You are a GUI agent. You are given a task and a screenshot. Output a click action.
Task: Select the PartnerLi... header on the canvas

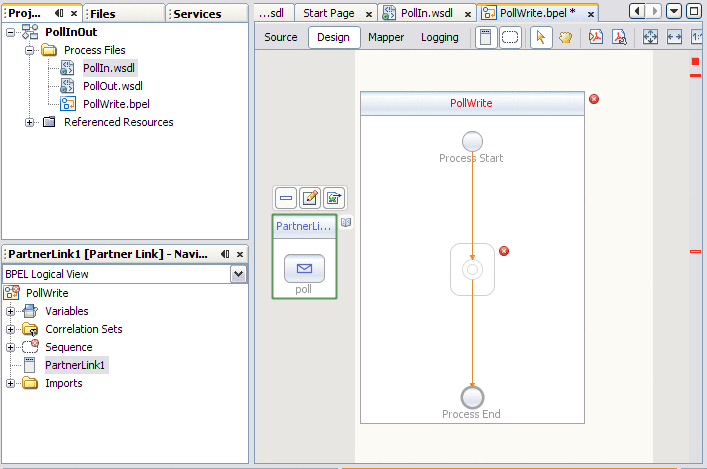[304, 226]
